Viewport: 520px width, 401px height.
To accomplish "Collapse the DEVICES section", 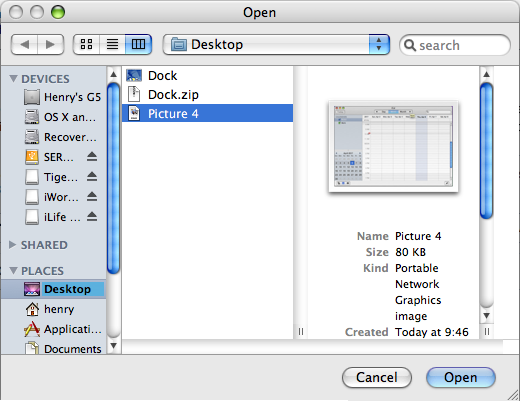I will tap(13, 79).
